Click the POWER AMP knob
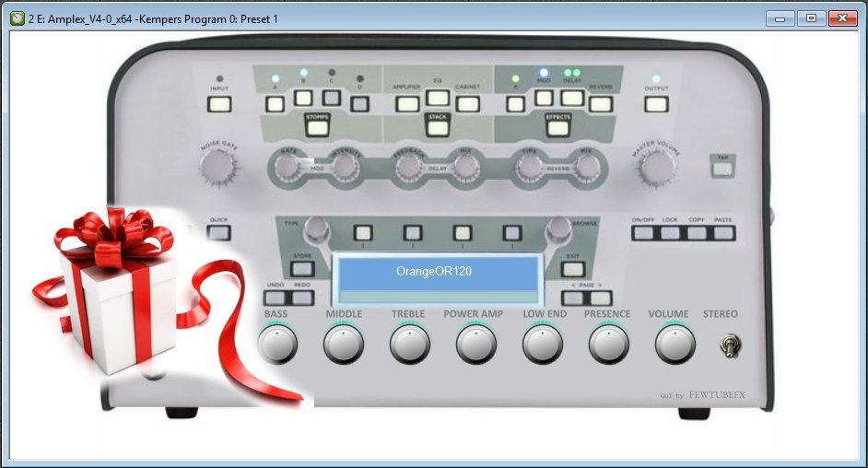868x468 pixels. pos(476,344)
